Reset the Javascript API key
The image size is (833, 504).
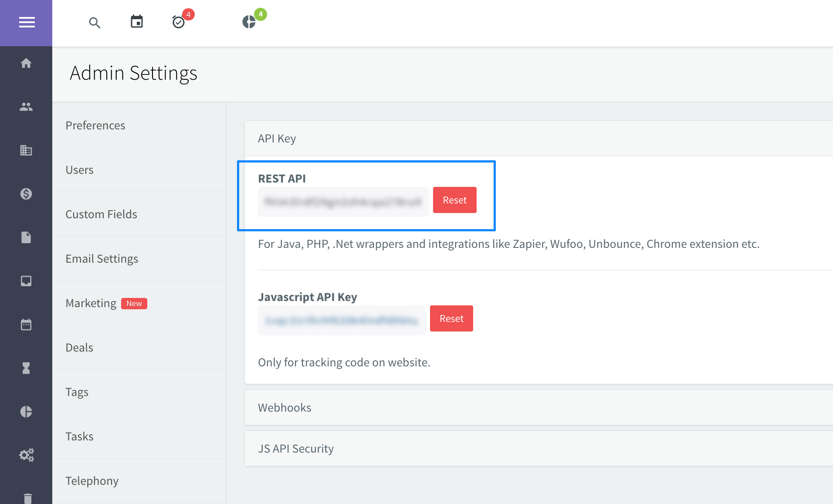[451, 319]
